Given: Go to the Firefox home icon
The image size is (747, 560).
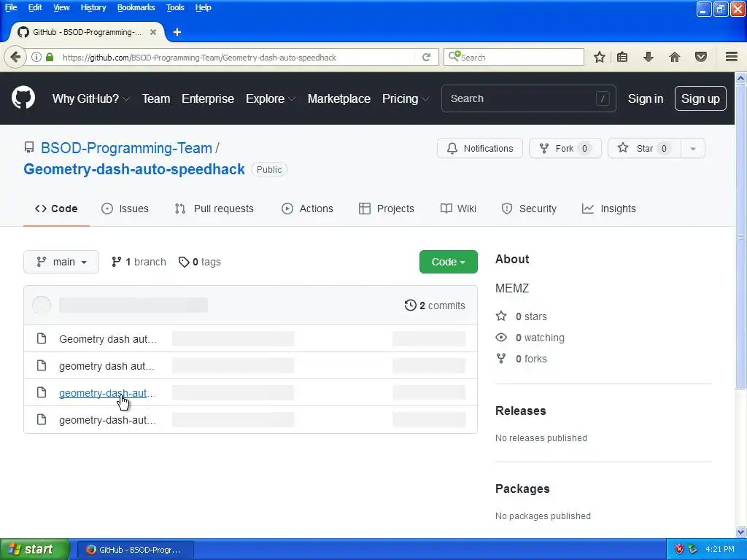Looking at the screenshot, I should click(675, 57).
